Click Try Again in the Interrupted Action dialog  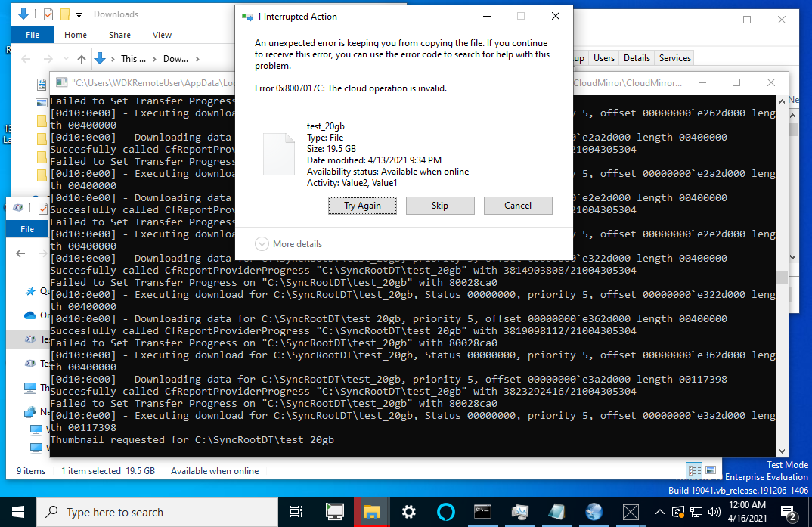[x=362, y=205]
